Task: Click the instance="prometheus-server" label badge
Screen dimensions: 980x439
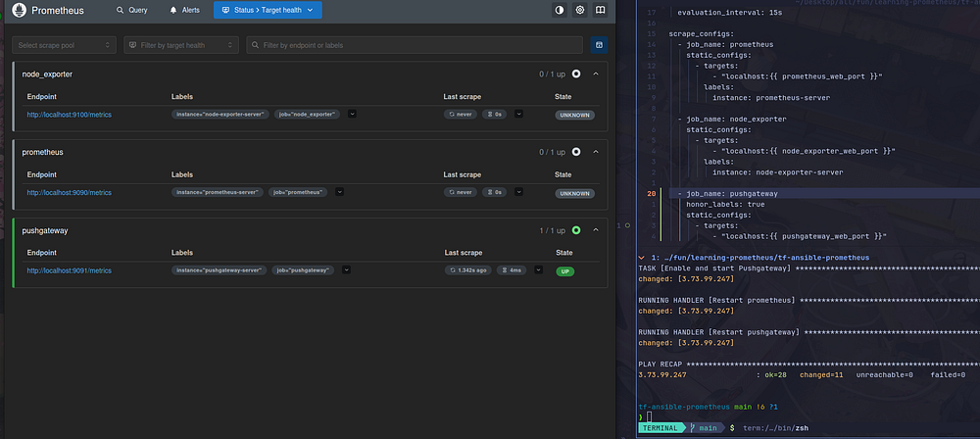Action: [x=218, y=193]
